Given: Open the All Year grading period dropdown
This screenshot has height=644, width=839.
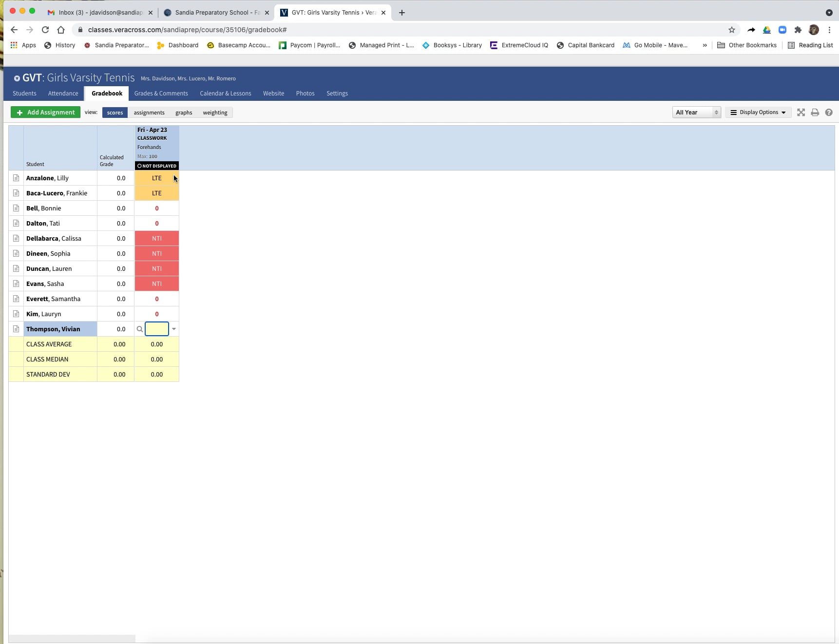Looking at the screenshot, I should pos(696,113).
